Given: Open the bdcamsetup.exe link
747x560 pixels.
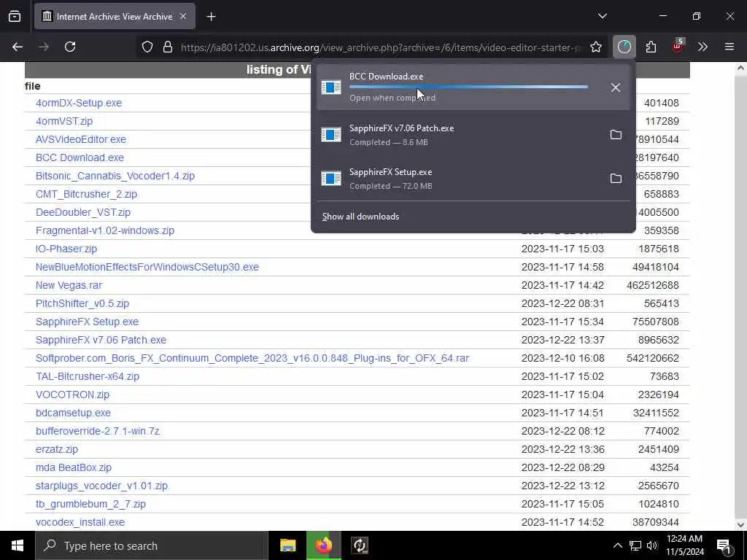Looking at the screenshot, I should click(73, 413).
